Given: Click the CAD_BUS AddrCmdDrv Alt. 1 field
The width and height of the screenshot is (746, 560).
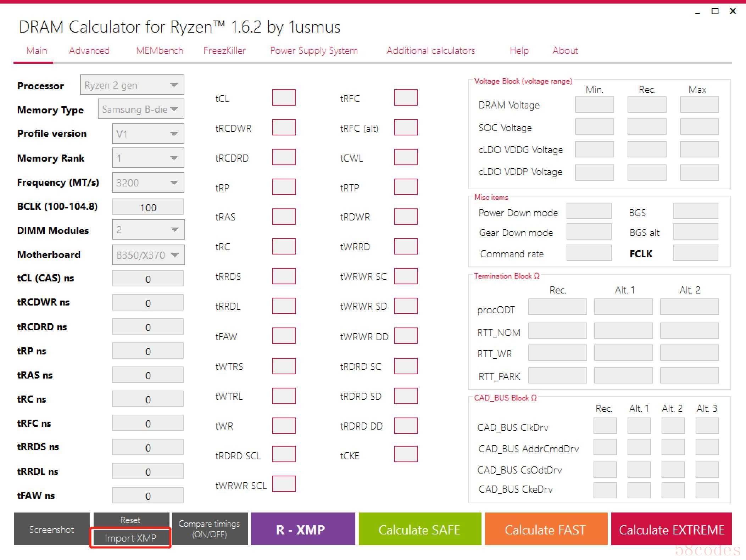Looking at the screenshot, I should click(639, 447).
